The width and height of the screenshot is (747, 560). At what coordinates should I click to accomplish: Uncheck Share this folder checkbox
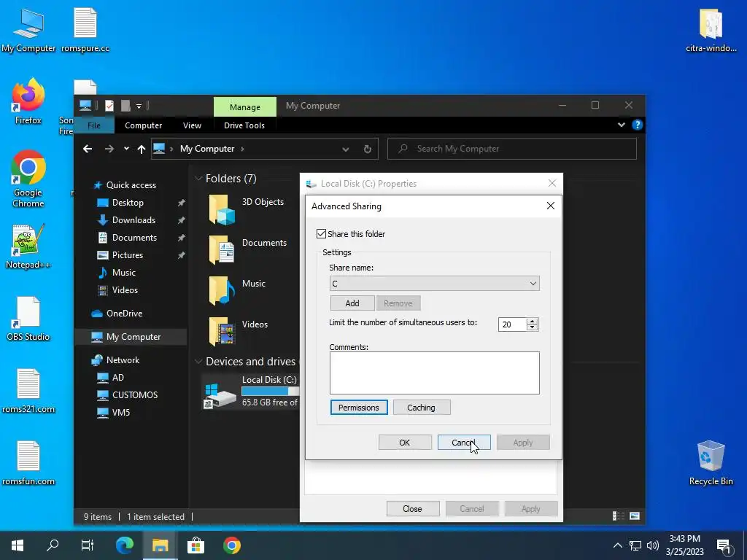pos(321,234)
